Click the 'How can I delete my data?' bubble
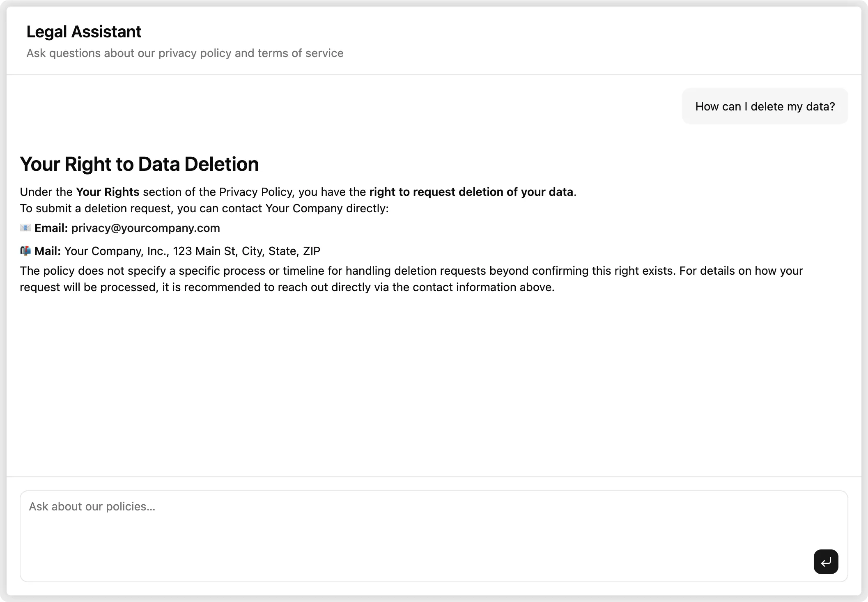Viewport: 868px width, 602px height. (765, 106)
